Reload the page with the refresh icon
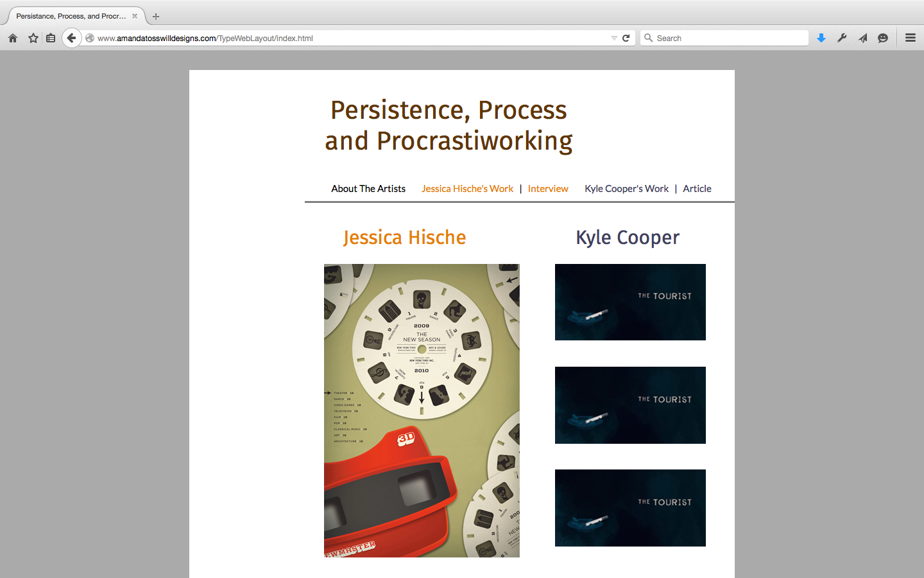Viewport: 924px width, 578px height. click(626, 38)
